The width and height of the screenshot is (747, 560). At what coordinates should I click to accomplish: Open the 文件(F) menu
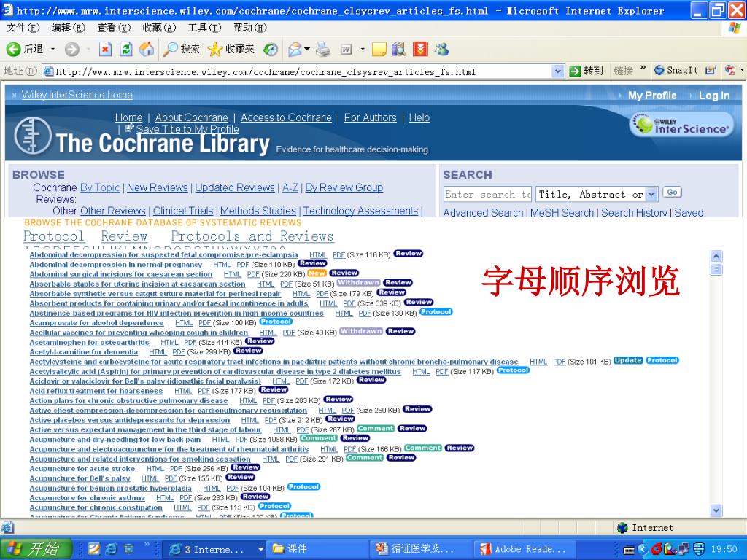pyautogui.click(x=23, y=28)
